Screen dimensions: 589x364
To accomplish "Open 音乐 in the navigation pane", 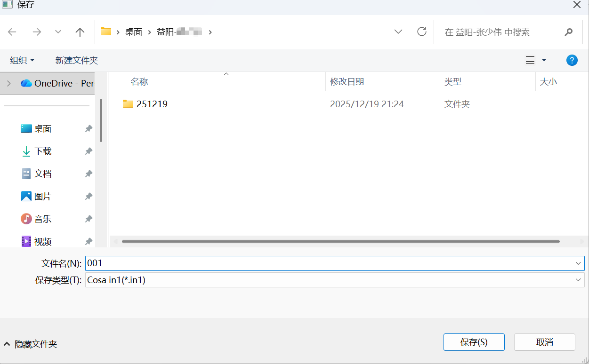I will (x=43, y=219).
